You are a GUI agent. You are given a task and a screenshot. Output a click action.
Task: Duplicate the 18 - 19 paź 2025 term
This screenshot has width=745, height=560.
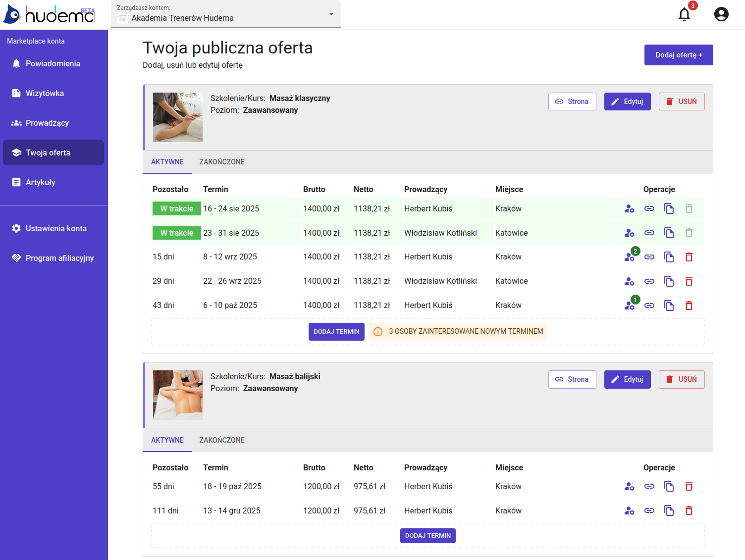(x=669, y=487)
